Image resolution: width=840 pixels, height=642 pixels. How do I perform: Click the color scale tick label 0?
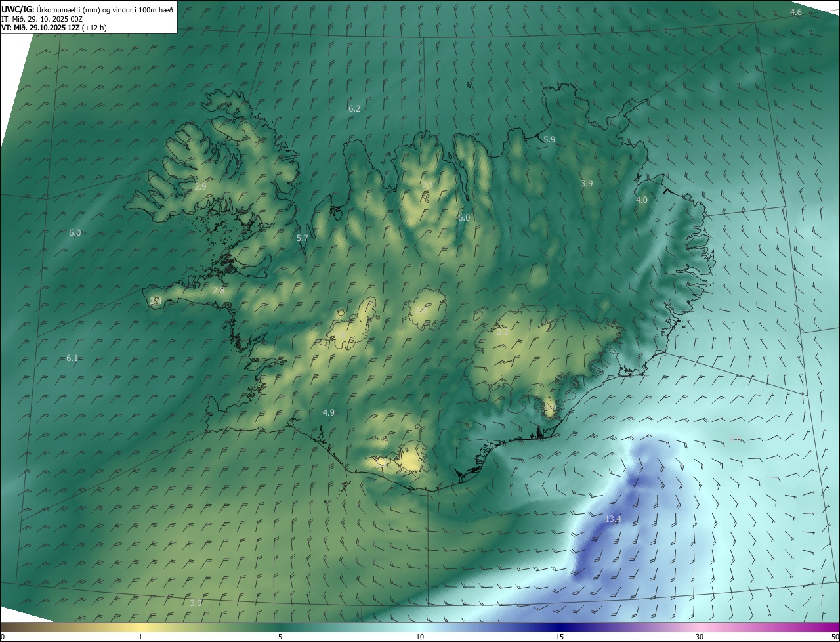(3, 637)
